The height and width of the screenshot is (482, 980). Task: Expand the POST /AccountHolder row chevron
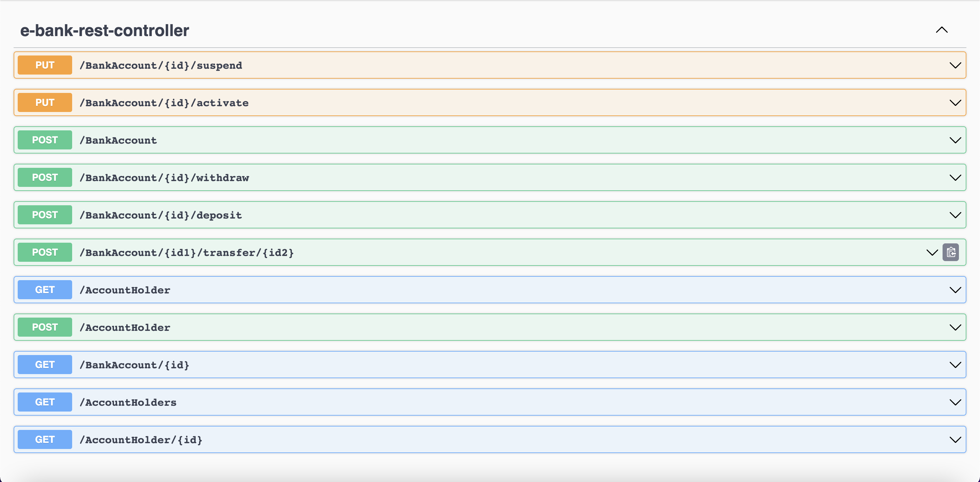[955, 327]
